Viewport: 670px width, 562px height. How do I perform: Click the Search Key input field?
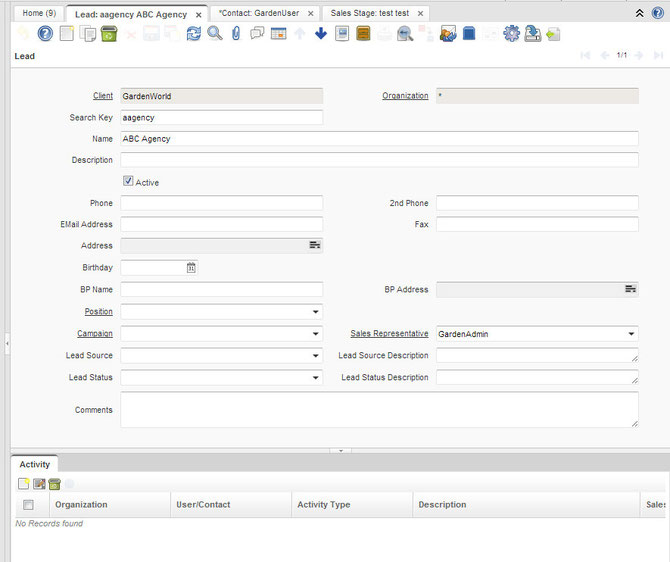pyautogui.click(x=221, y=118)
